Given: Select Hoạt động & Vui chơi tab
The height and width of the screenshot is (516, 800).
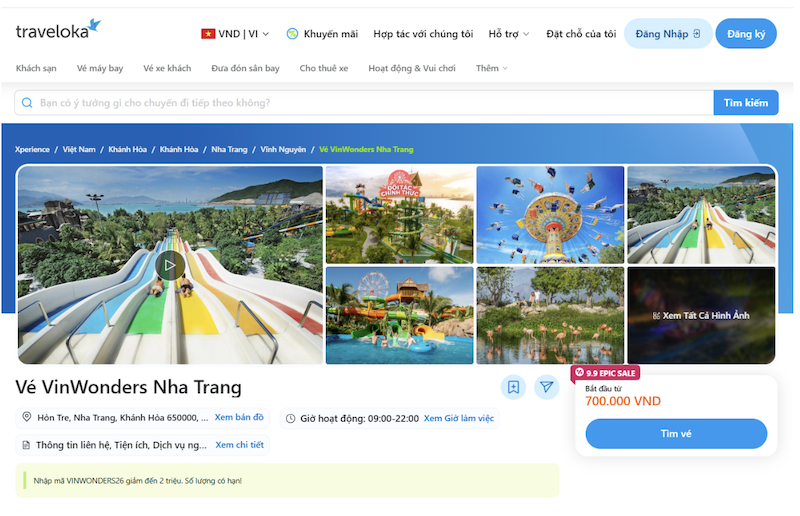Looking at the screenshot, I should point(412,68).
